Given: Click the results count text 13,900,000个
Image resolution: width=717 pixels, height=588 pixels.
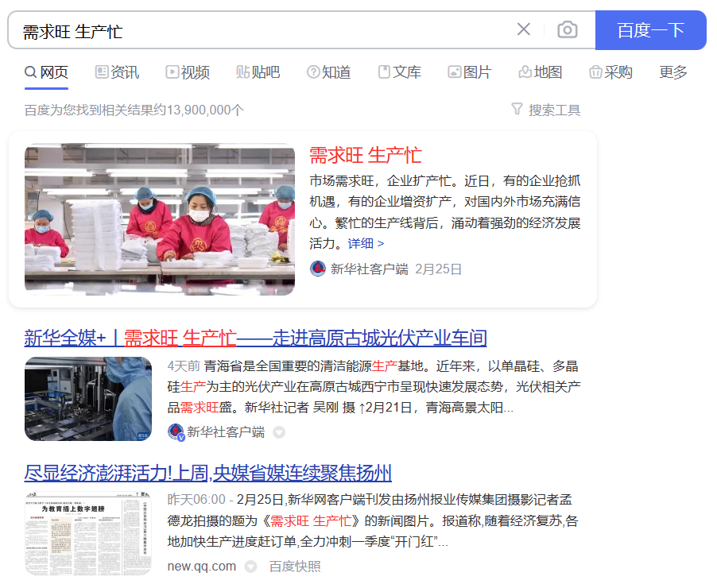Looking at the screenshot, I should (205, 110).
